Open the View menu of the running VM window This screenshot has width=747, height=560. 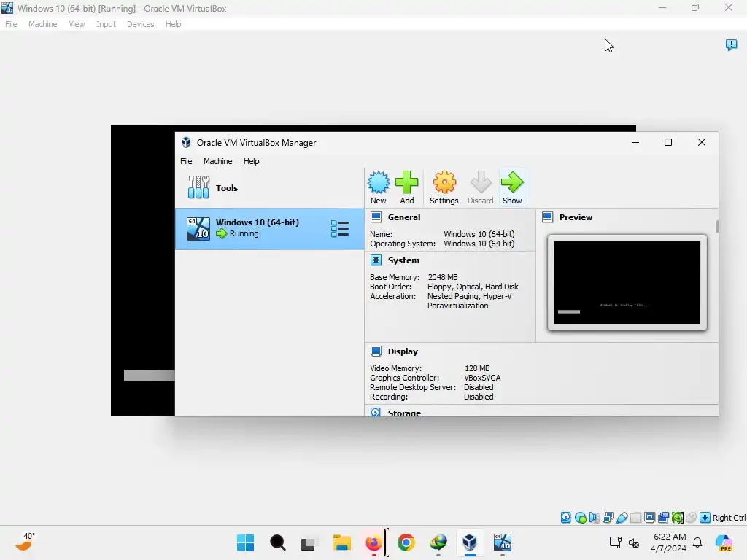point(77,24)
